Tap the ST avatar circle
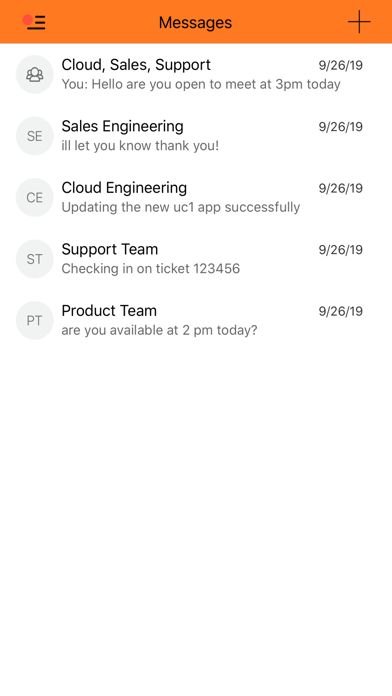392x696 pixels. pos(35,259)
